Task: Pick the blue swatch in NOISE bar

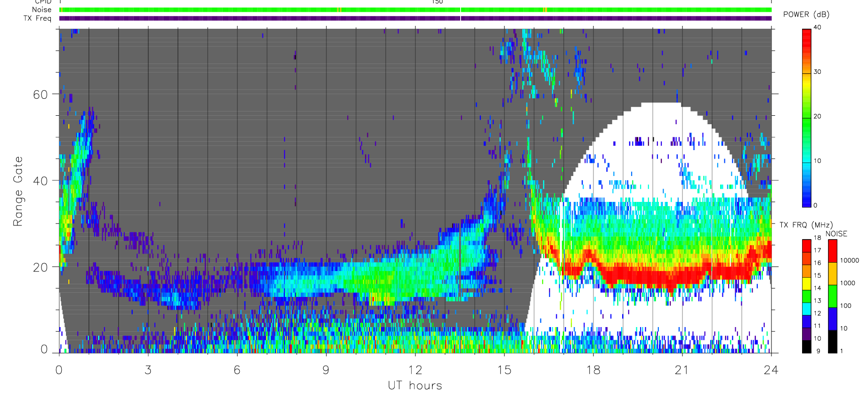Action: [x=832, y=319]
